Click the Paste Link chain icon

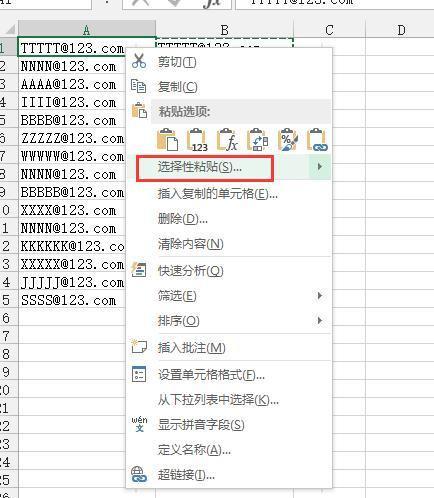317,140
